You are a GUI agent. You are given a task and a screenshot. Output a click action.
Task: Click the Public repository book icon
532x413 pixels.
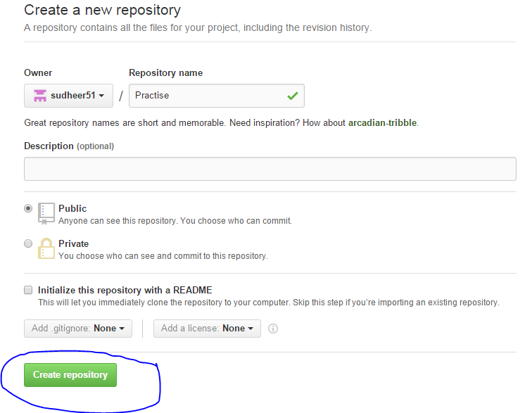46,214
